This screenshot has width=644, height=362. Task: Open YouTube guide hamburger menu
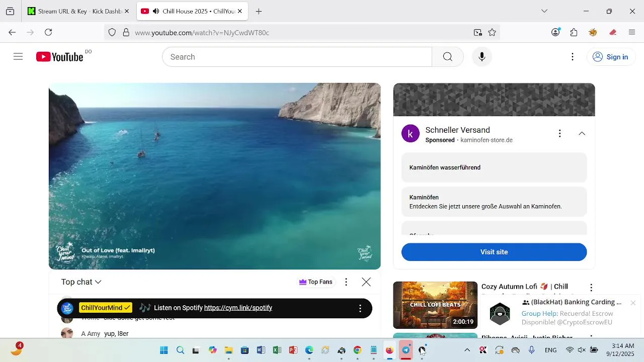(18, 57)
